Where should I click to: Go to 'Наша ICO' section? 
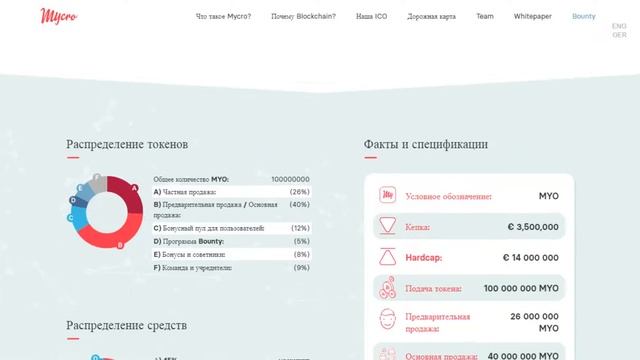371,16
